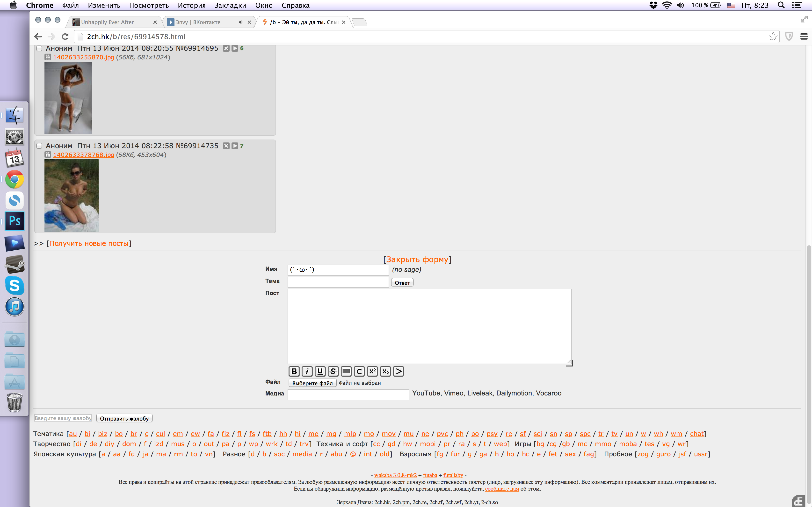The width and height of the screenshot is (812, 507).
Task: Open the Закладки menu in menu bar
Action: (x=230, y=5)
